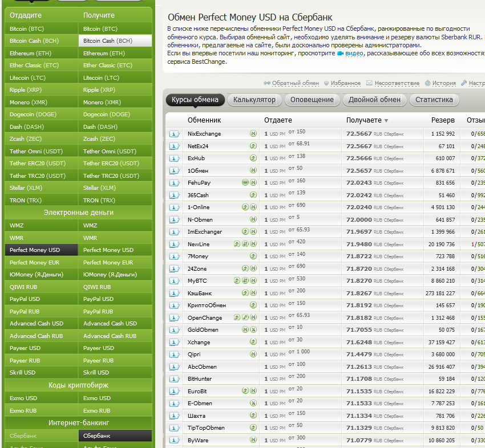Switch to the Калькулятор tab
Screen dimensions: 485x448
pos(254,100)
